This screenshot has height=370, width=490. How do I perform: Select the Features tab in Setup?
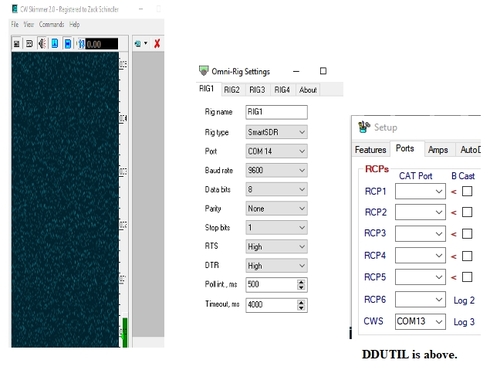click(370, 150)
